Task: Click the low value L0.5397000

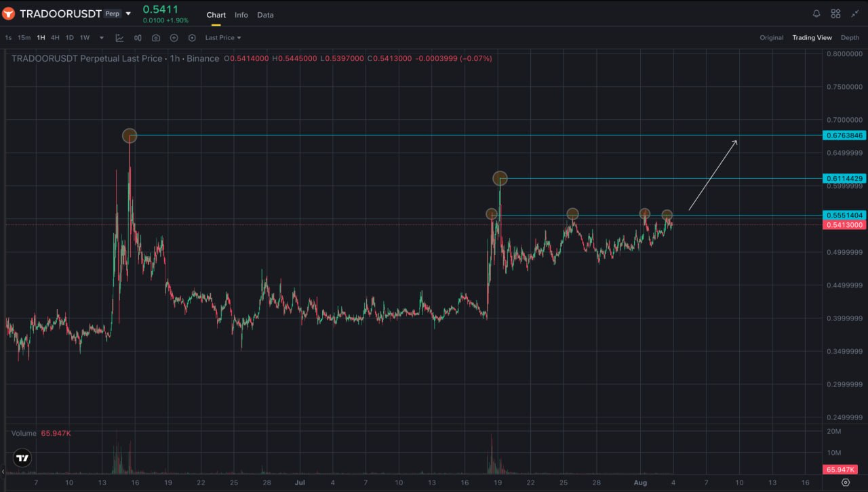Action: tap(342, 59)
